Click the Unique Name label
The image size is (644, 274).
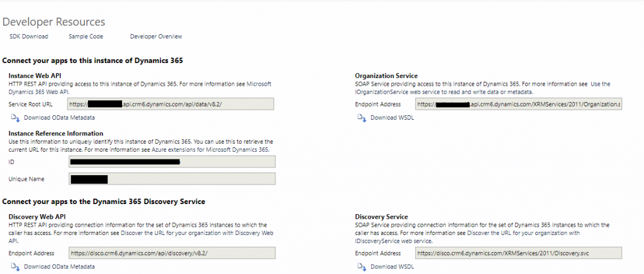click(26, 180)
